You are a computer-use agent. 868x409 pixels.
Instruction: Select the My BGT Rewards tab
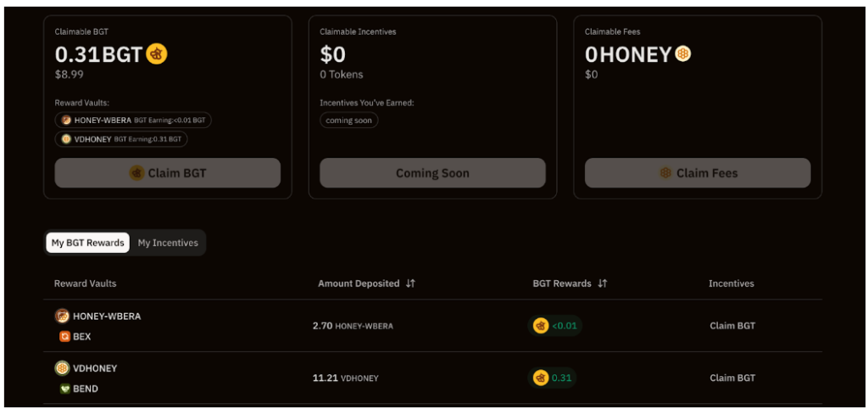click(x=87, y=243)
